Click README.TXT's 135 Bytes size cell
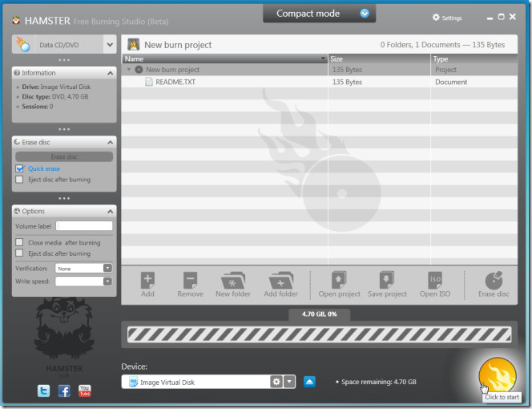 point(347,82)
